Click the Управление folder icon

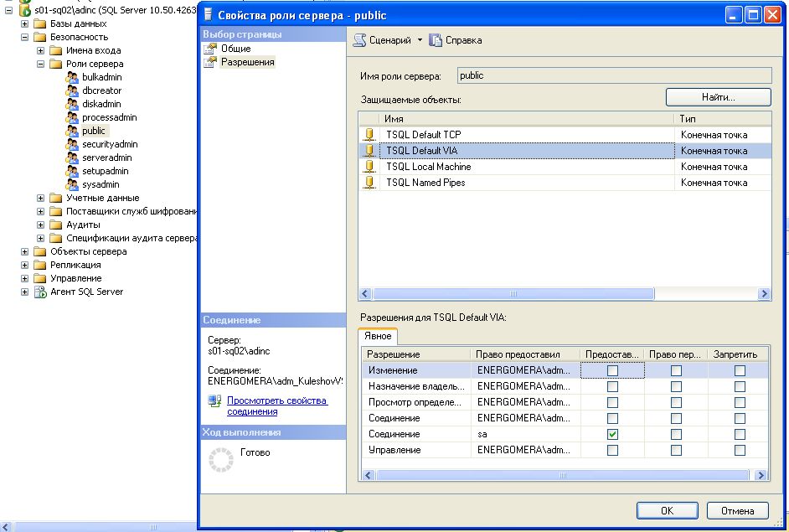[39, 278]
